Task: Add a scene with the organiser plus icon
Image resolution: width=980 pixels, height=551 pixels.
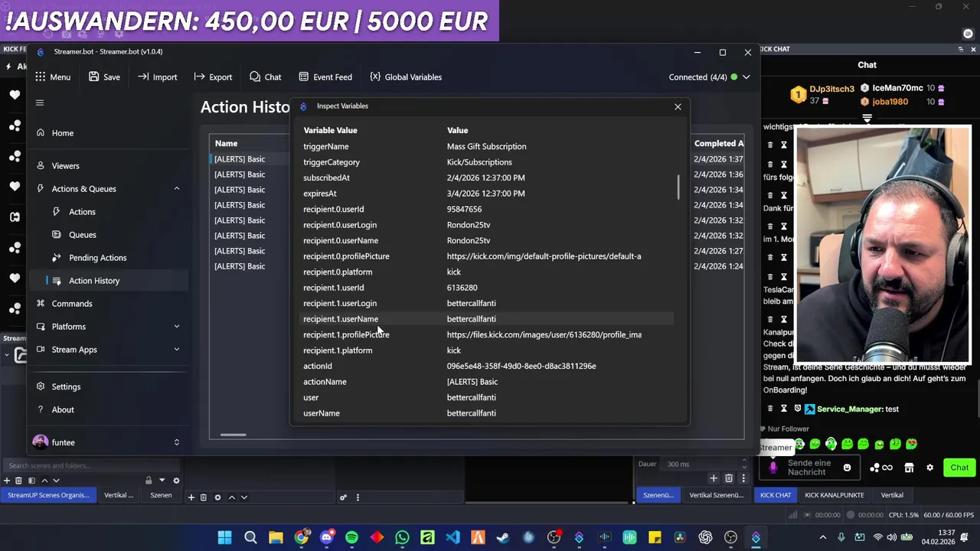Action: (7, 481)
